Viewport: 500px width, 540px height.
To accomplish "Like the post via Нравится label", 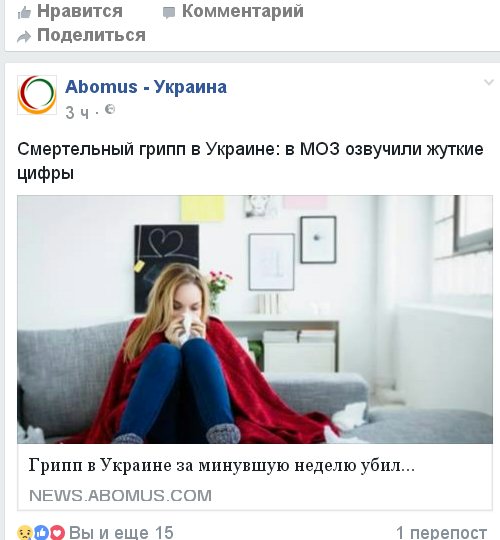I will click(80, 11).
